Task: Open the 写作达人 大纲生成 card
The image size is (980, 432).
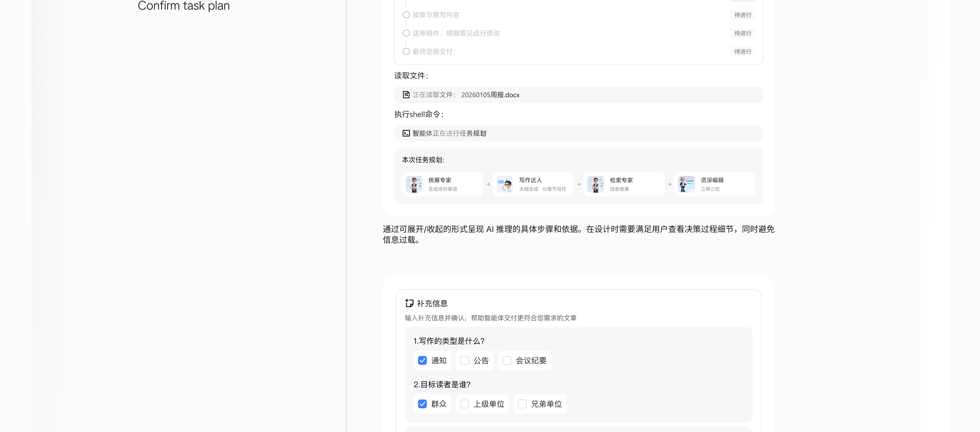Action: (x=533, y=184)
